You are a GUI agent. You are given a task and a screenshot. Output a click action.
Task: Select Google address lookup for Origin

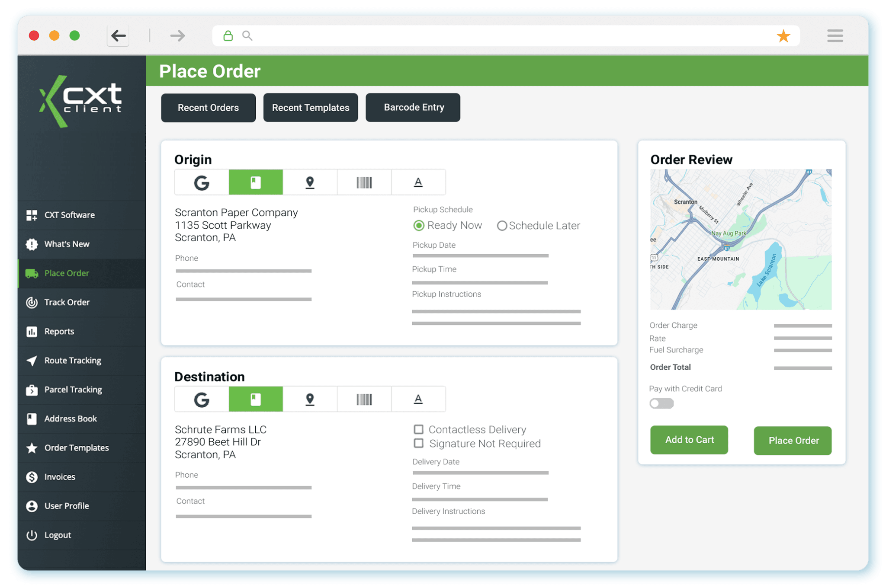(x=201, y=182)
